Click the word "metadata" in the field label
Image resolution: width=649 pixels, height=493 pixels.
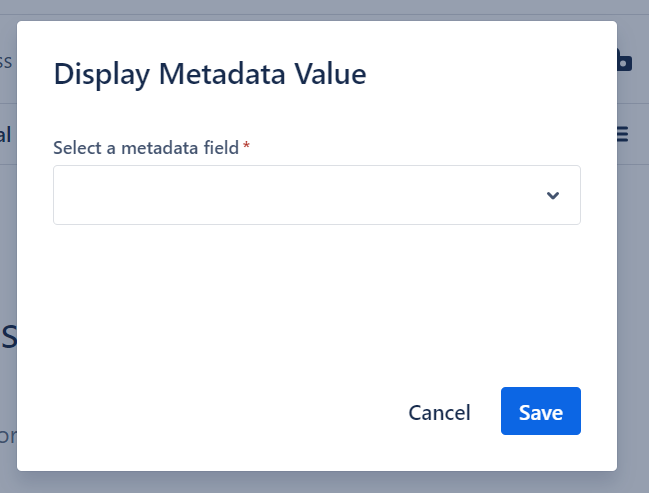click(160, 148)
